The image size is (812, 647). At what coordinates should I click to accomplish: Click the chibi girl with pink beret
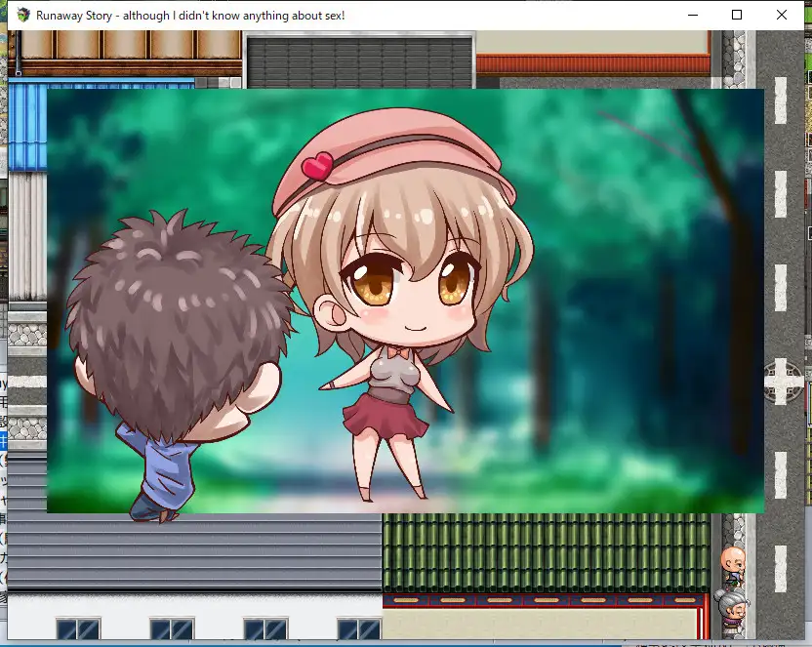[x=400, y=303]
